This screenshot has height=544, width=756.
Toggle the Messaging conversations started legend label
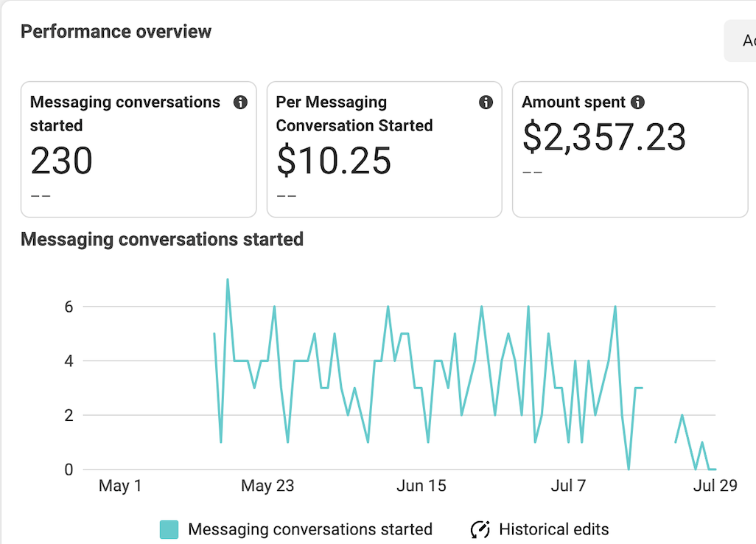click(x=310, y=529)
